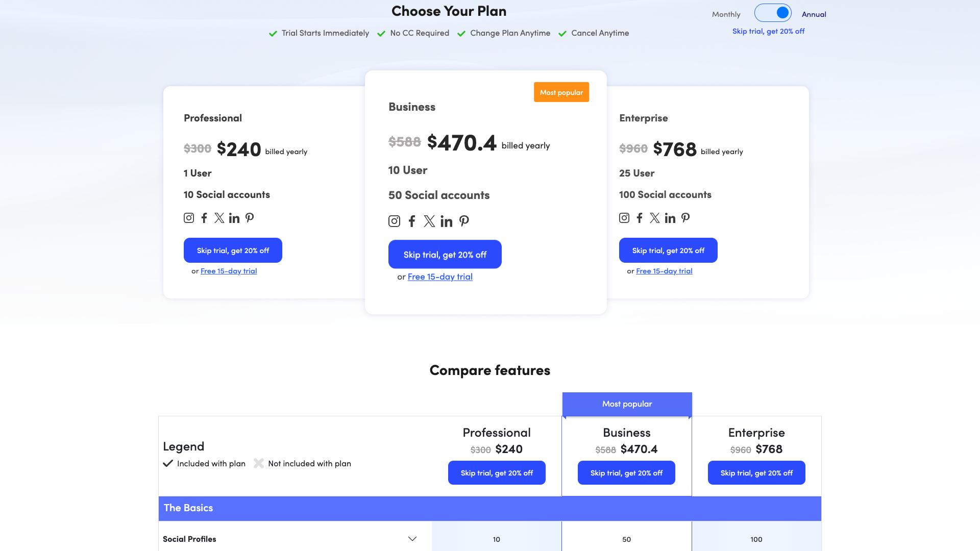Select the Most popular badge on Business card
The width and height of the screenshot is (980, 551).
click(x=561, y=92)
